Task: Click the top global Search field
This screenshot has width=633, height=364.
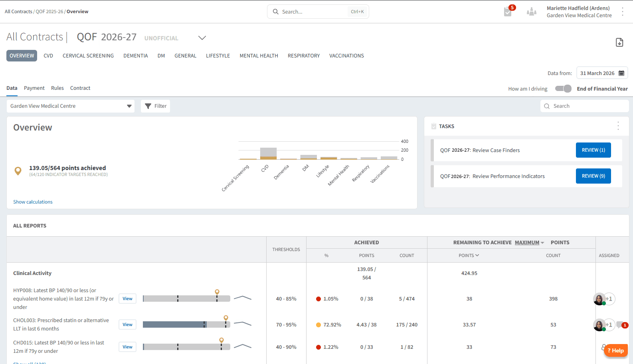Action: pos(318,12)
